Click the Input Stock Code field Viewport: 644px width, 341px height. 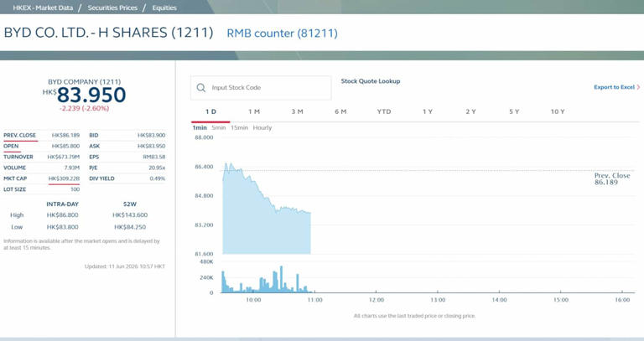click(x=261, y=87)
